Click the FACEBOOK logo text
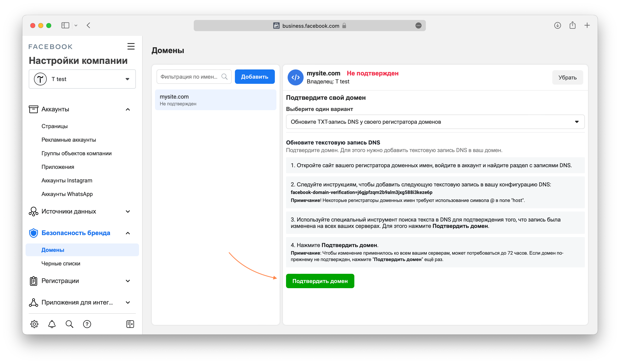This screenshot has width=620, height=364. click(x=51, y=47)
